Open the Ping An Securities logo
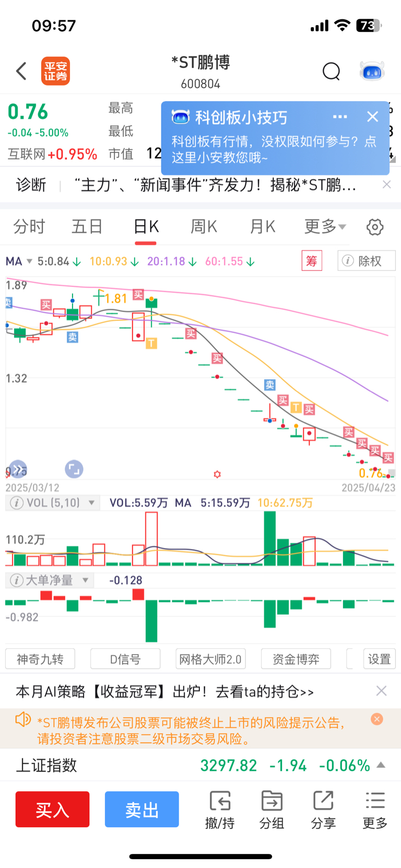This screenshot has width=401, height=868. 55,71
